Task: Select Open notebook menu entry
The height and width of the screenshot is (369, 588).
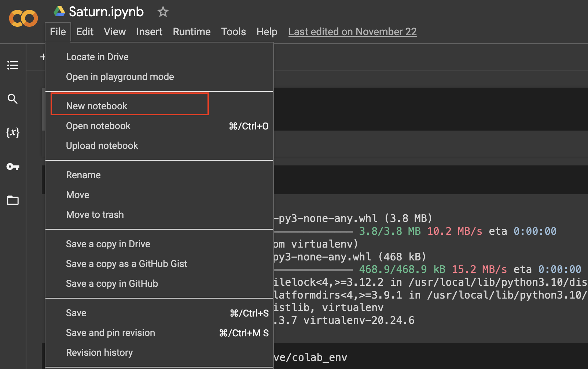Action: click(x=159, y=126)
